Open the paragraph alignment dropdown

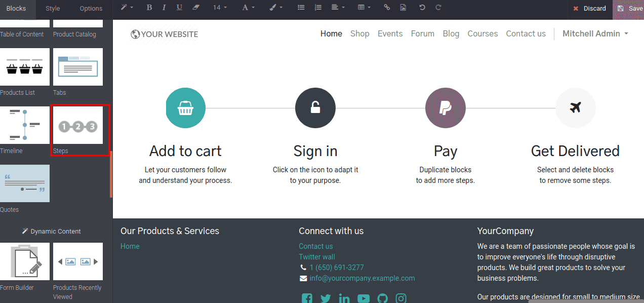tap(338, 8)
